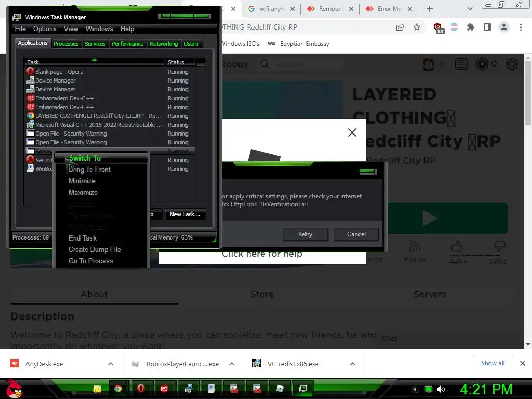
Task: Open the Dev-C++ icon in the taskbar
Action: pos(164,389)
